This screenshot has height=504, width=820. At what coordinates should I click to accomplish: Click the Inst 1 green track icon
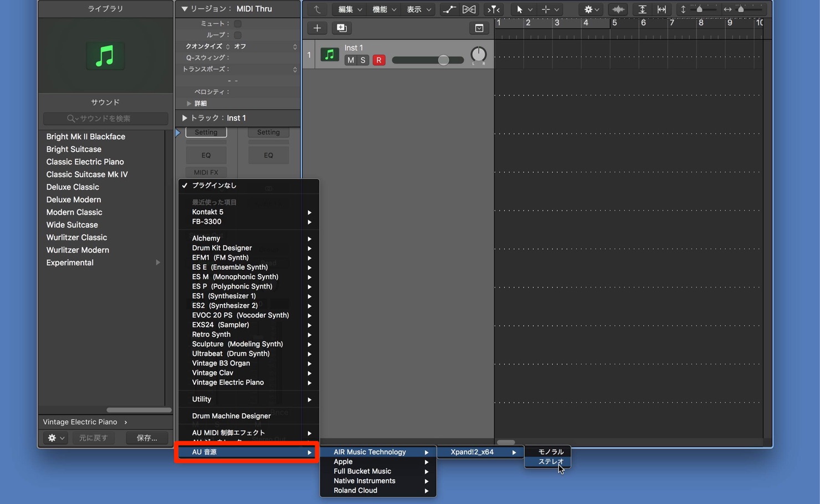pyautogui.click(x=330, y=54)
